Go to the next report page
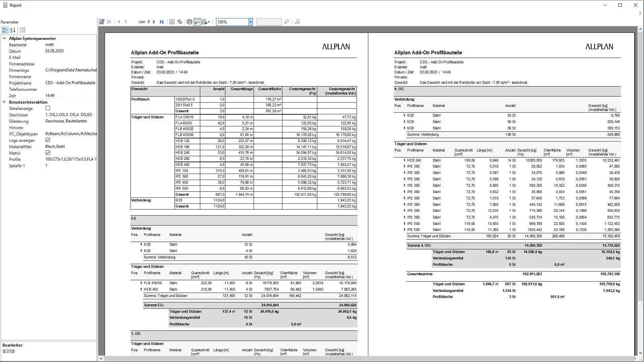644x362 pixels. tap(154, 21)
